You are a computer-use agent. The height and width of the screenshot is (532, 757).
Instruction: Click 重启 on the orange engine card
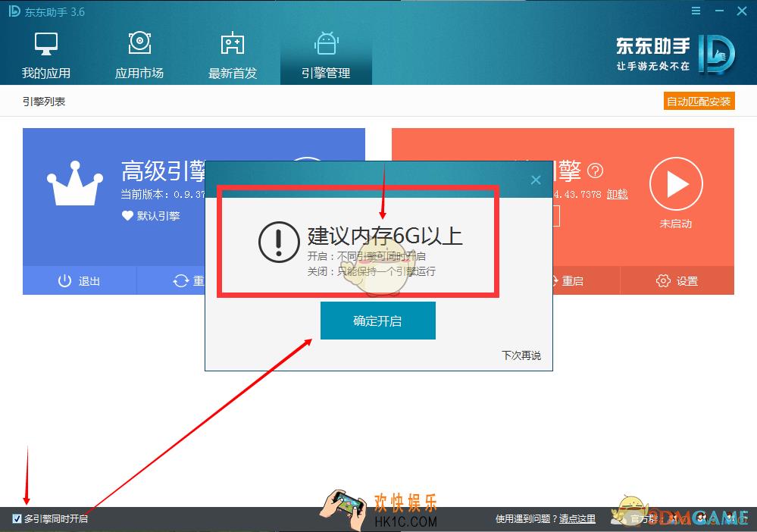click(x=572, y=280)
